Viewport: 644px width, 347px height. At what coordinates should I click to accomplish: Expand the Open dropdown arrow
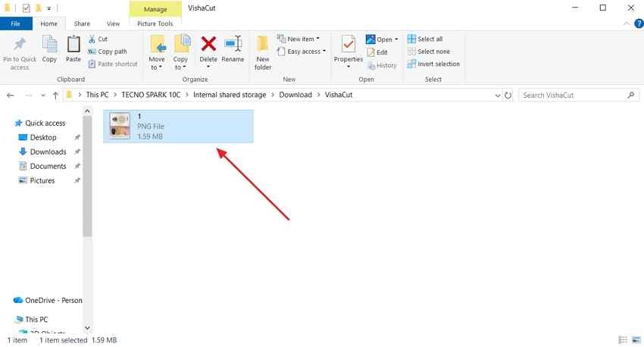pyautogui.click(x=396, y=39)
